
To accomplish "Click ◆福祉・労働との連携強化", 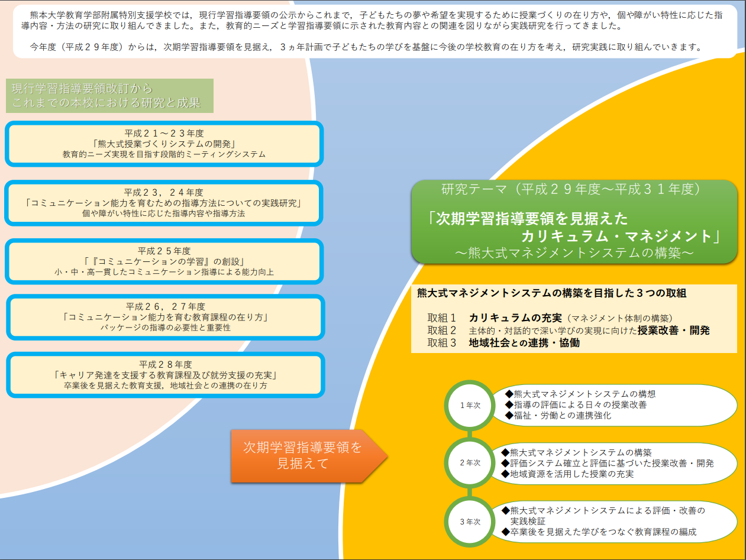I will (558, 416).
